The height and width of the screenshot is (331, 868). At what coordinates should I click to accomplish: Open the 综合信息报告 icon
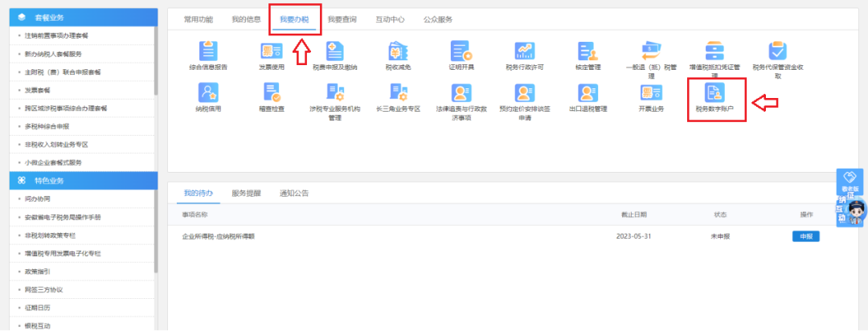[208, 51]
